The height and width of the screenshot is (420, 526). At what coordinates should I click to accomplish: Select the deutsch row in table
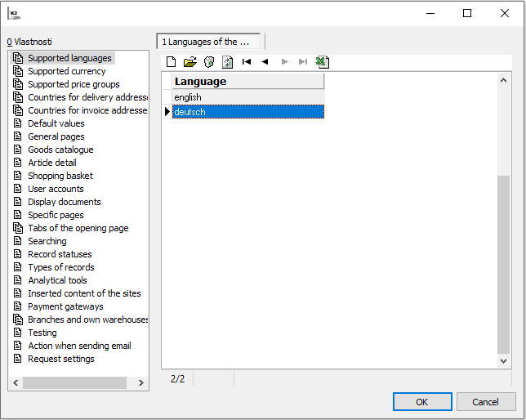point(248,112)
